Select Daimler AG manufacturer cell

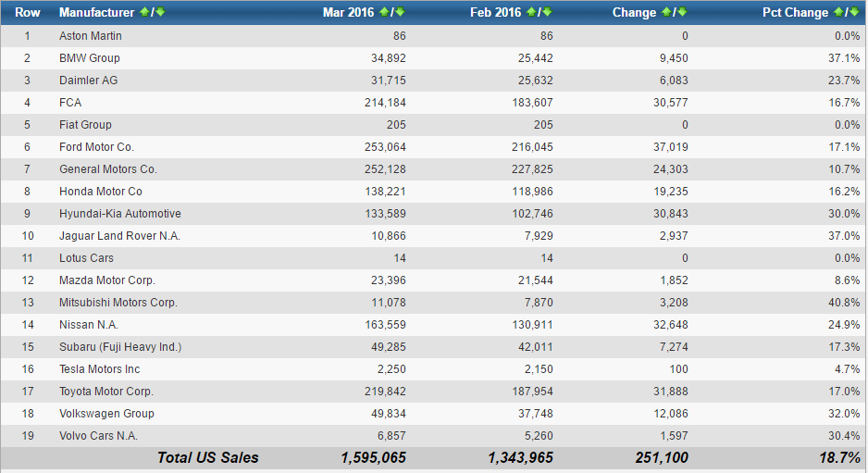point(89,81)
